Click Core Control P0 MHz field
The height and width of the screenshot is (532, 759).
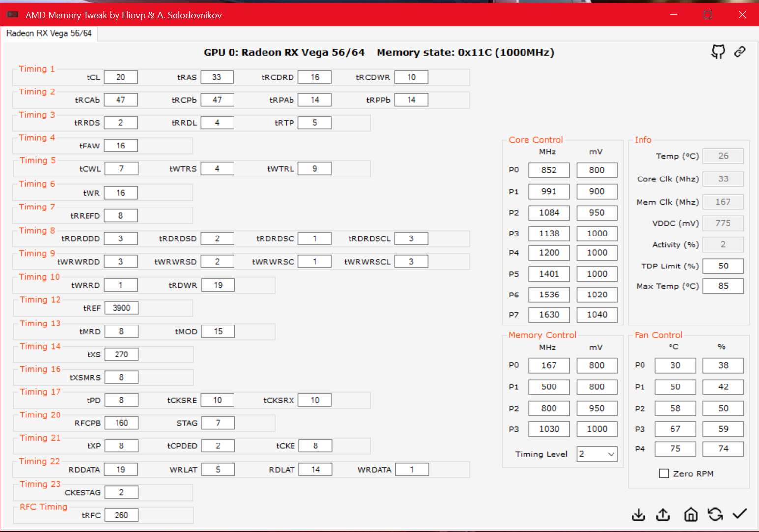point(549,170)
